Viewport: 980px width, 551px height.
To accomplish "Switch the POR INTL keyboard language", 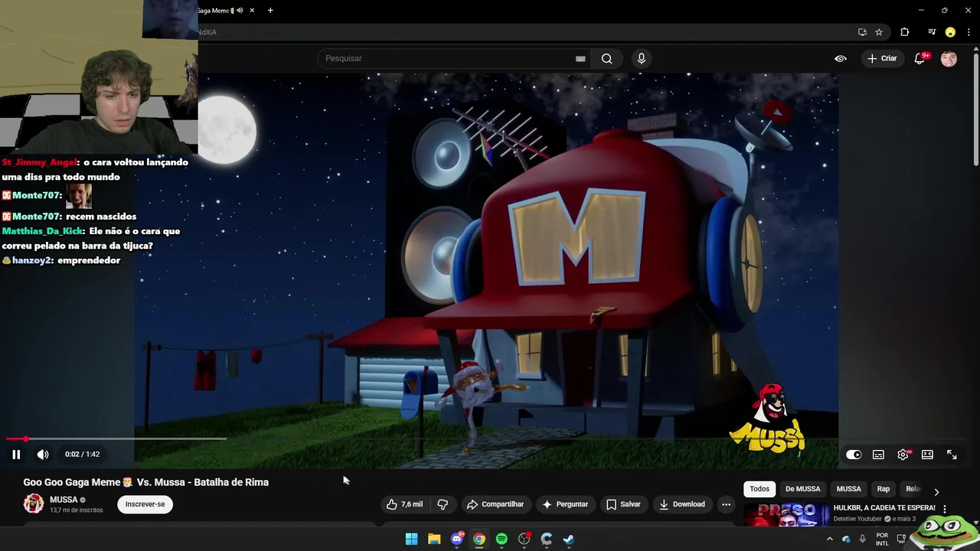I will [882, 539].
